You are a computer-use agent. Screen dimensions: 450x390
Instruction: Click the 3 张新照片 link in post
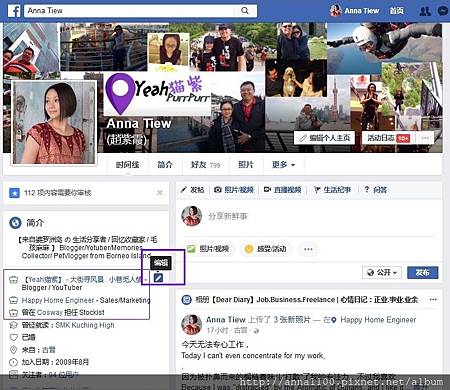coord(292,320)
